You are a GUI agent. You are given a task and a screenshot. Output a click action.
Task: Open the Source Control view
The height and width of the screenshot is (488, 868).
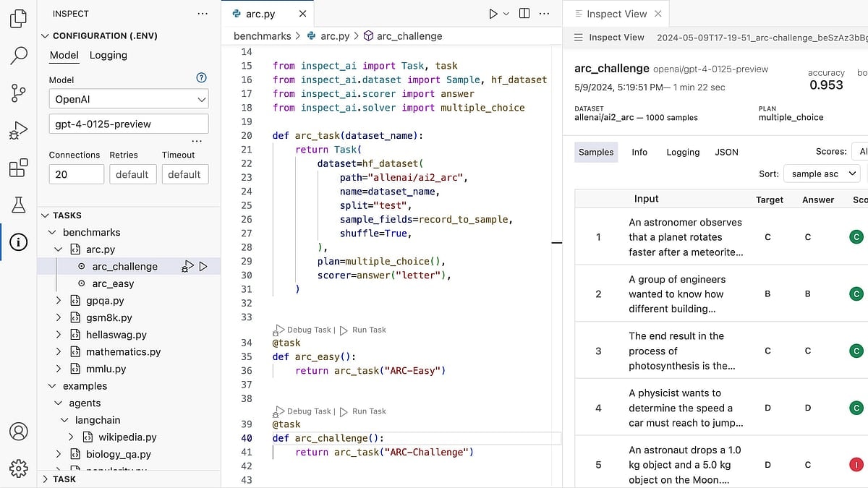pos(19,93)
